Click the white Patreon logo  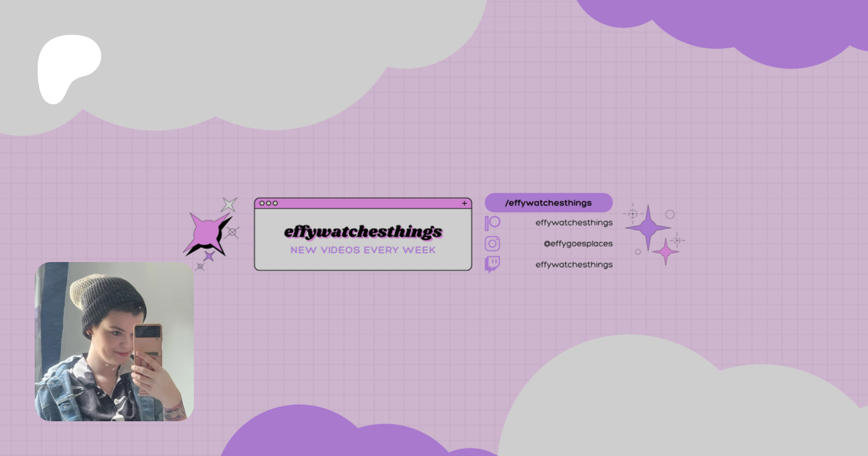[x=68, y=68]
